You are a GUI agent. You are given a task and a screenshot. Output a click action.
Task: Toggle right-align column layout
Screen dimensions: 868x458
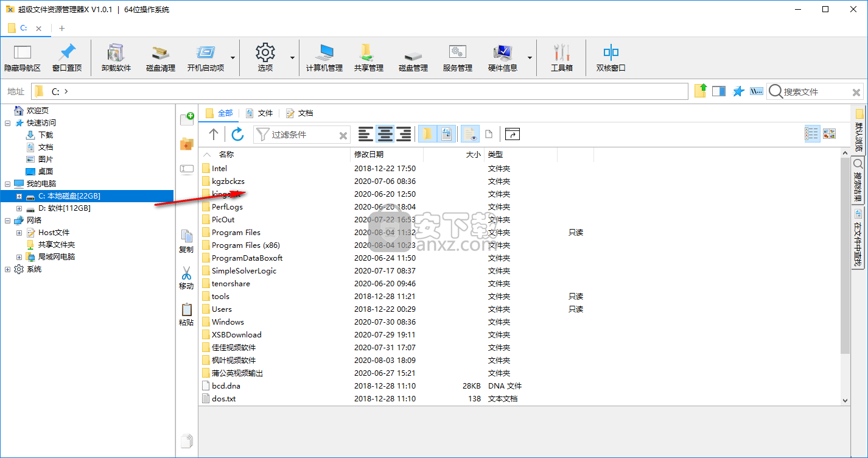point(404,134)
